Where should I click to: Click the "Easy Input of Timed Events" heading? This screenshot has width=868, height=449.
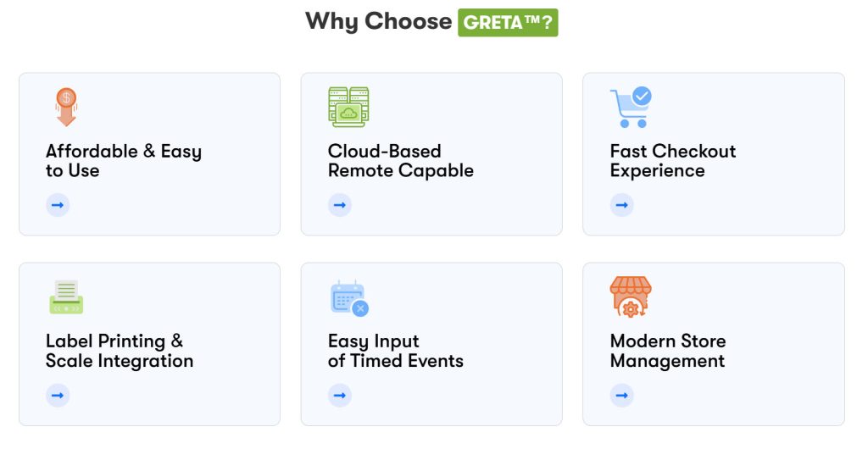pyautogui.click(x=395, y=351)
